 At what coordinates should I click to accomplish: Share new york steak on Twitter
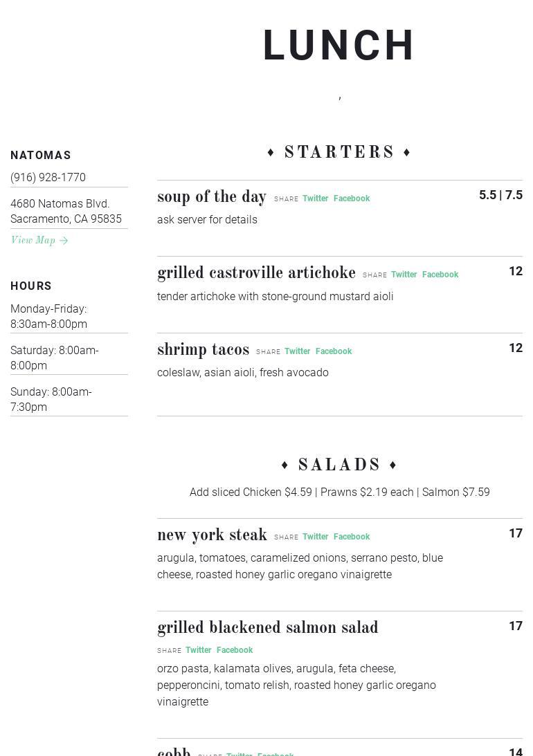click(x=315, y=537)
